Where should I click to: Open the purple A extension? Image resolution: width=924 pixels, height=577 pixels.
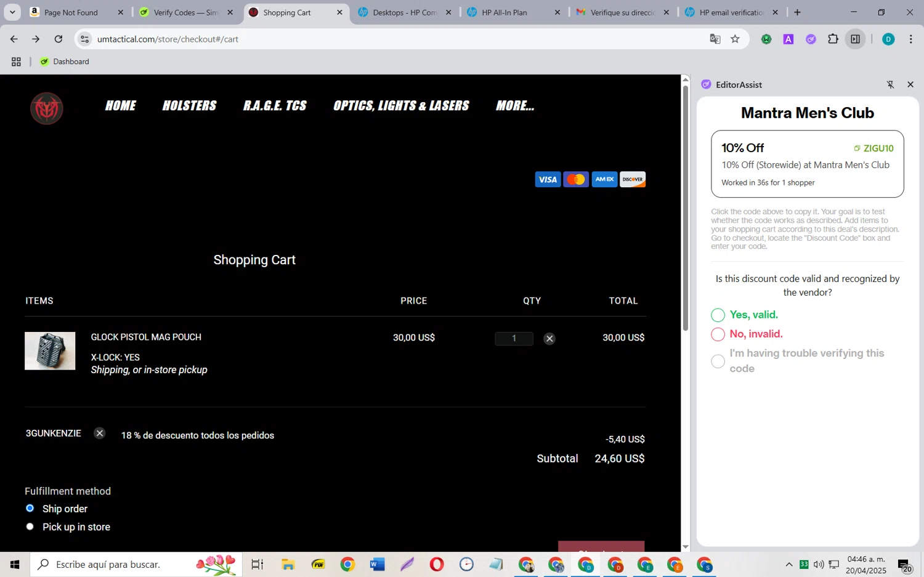point(788,39)
